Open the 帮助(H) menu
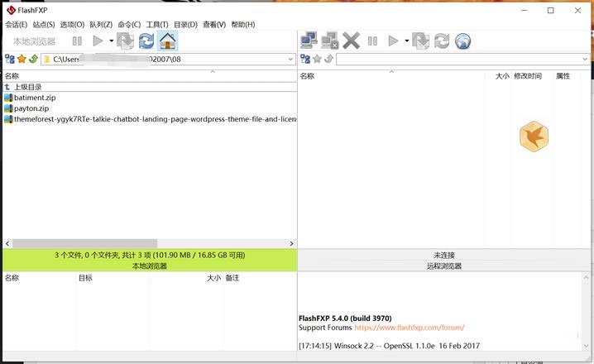 [x=243, y=25]
